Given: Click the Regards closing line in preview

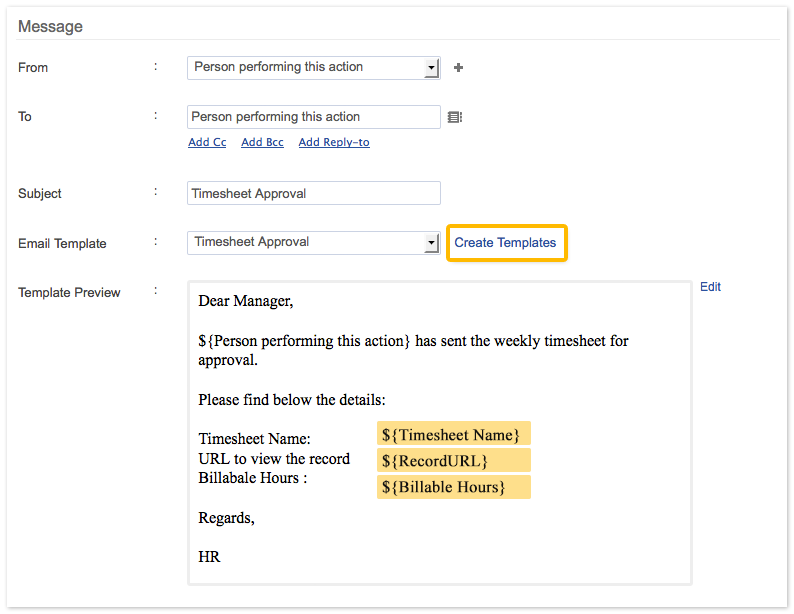Looking at the screenshot, I should click(x=226, y=518).
